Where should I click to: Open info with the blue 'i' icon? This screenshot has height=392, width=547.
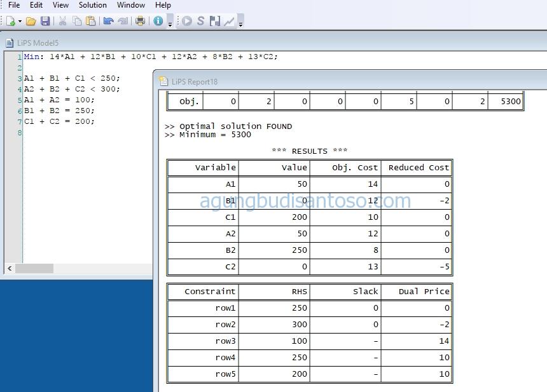(x=158, y=21)
